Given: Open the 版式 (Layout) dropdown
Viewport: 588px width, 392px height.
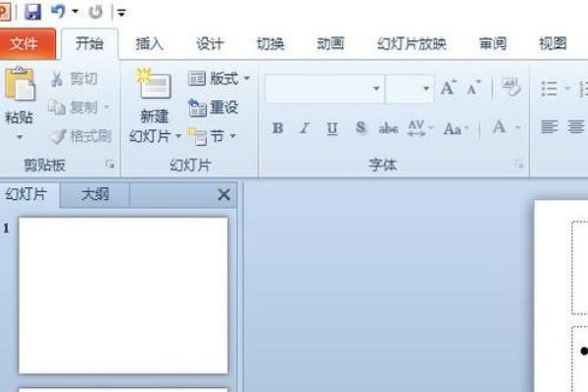Looking at the screenshot, I should [219, 78].
